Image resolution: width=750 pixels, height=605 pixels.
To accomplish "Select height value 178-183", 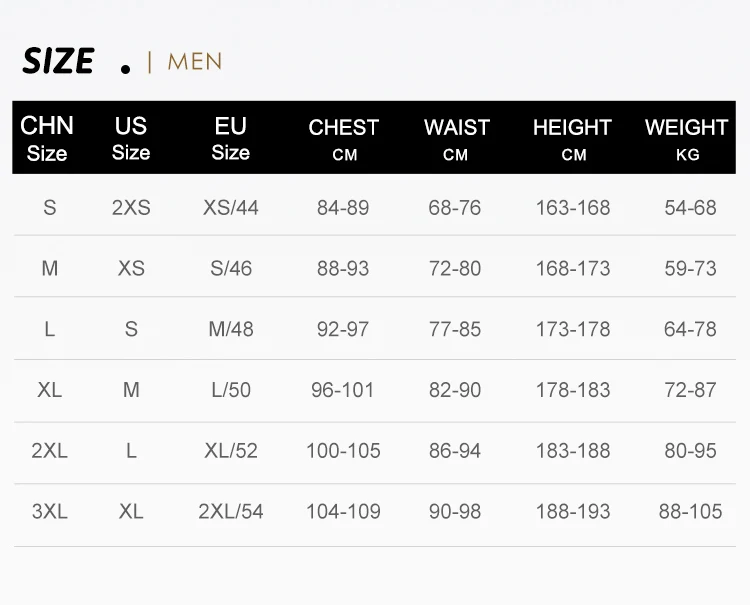I will pyautogui.click(x=573, y=390).
